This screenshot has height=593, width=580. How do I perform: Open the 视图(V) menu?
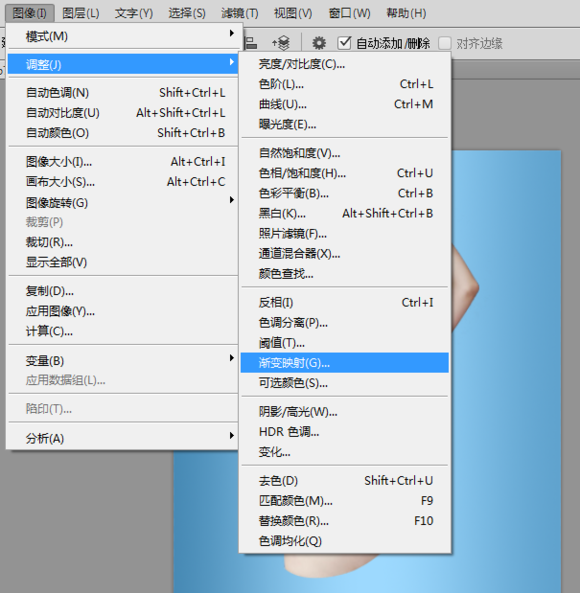pyautogui.click(x=293, y=13)
